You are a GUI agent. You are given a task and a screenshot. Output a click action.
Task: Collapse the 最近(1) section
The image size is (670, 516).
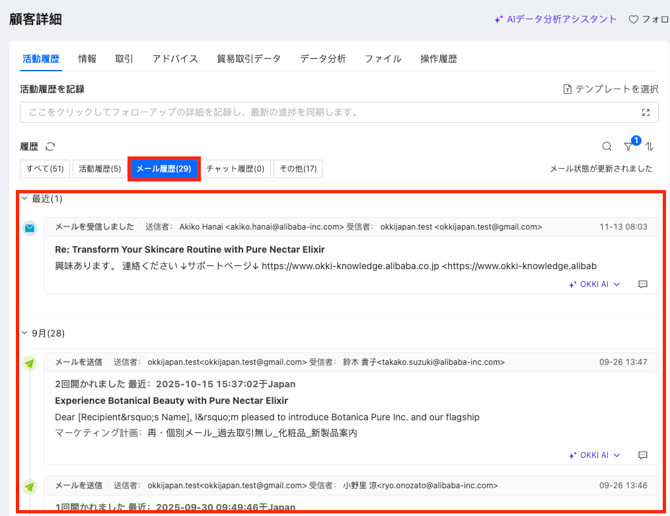coord(25,199)
